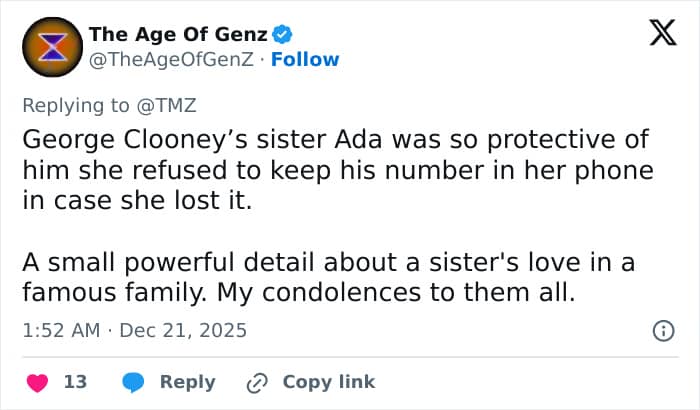Open the tweet info circle icon

tap(661, 330)
